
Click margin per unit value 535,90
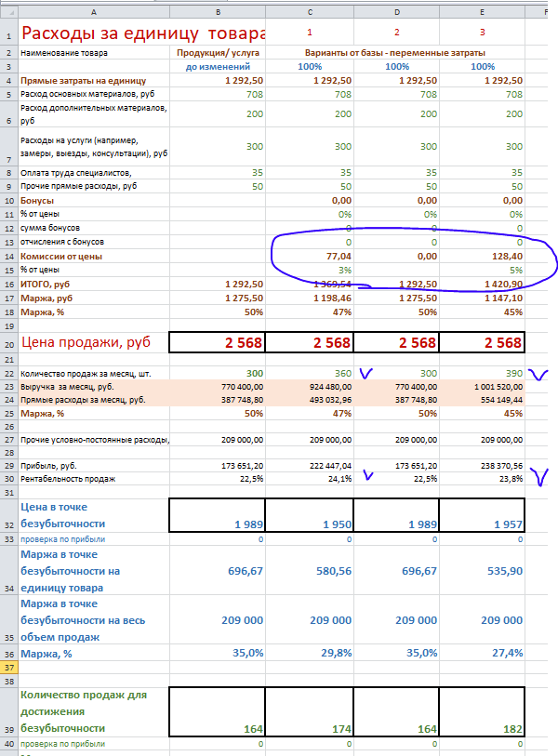pyautogui.click(x=505, y=571)
